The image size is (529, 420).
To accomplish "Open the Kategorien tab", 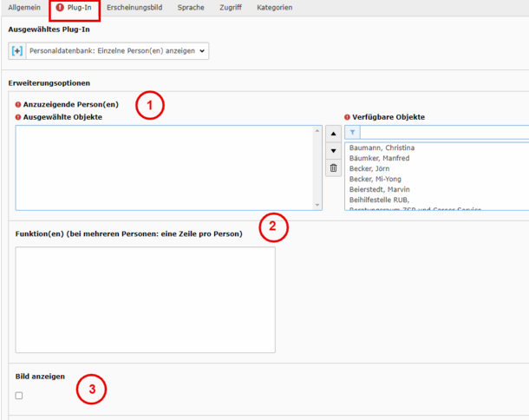I will tap(274, 8).
